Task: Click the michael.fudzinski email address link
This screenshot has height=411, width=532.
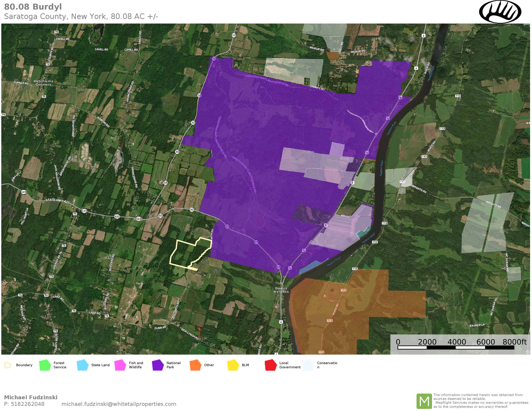Action: tap(119, 404)
